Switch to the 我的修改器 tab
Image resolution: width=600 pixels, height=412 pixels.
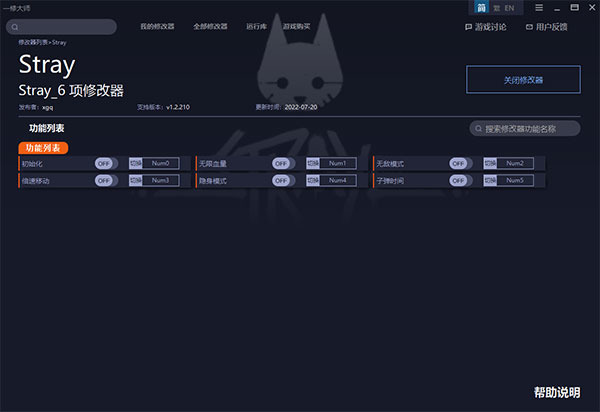click(x=157, y=26)
